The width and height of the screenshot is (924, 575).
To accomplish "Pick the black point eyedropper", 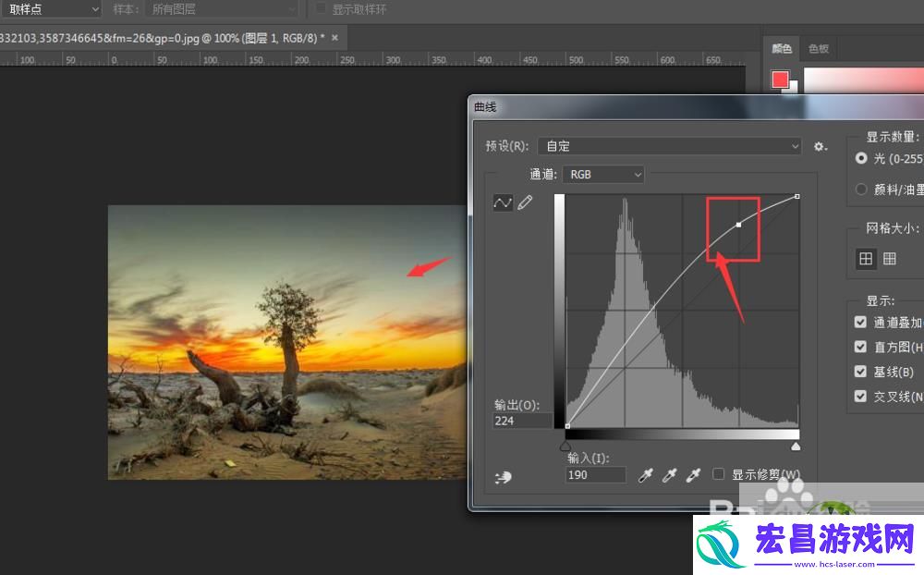I will click(x=646, y=475).
